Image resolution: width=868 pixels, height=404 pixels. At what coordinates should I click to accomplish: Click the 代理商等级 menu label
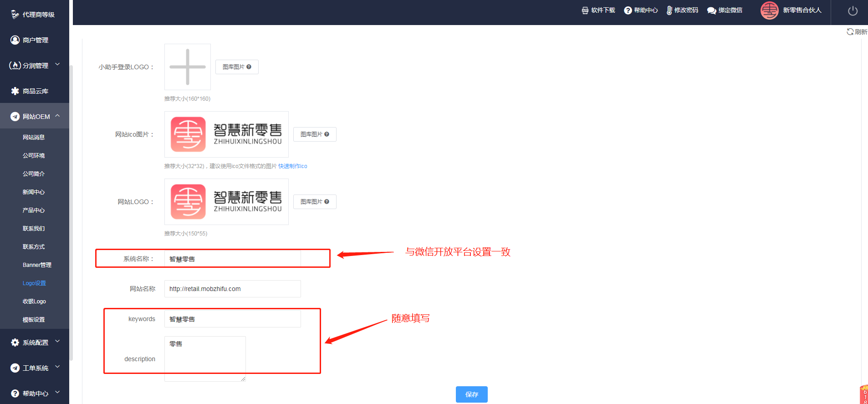pyautogui.click(x=39, y=15)
